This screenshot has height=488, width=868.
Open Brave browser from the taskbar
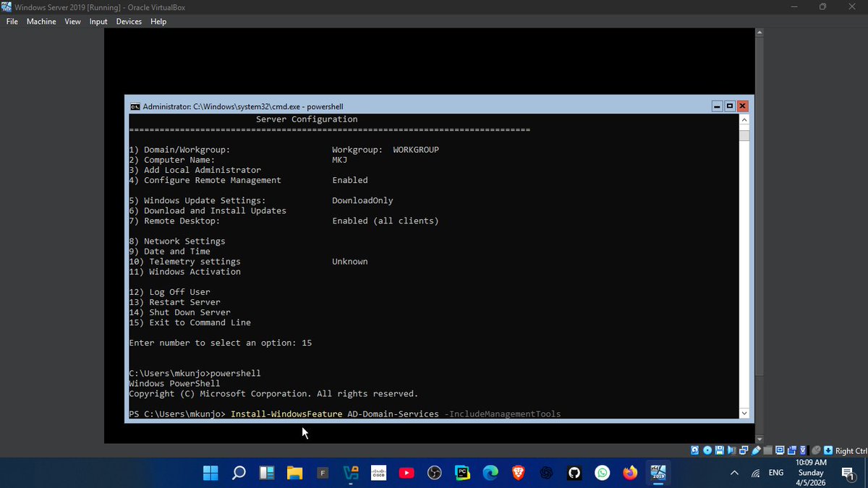(519, 473)
